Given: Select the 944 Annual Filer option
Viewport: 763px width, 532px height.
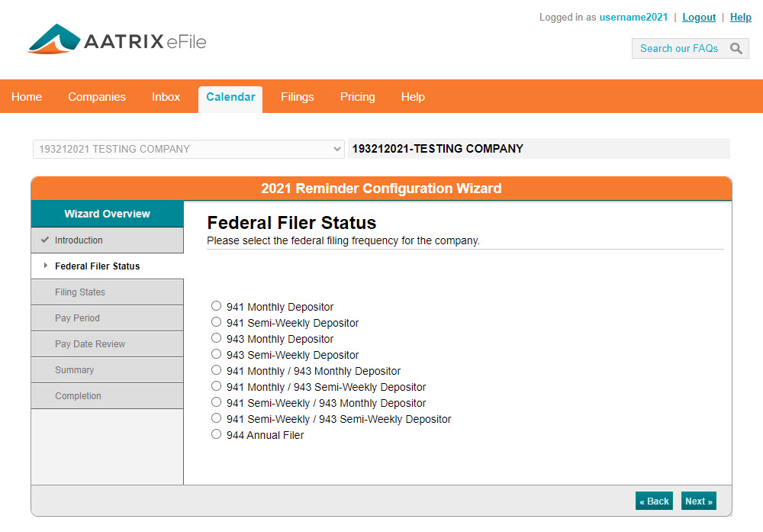Looking at the screenshot, I should pyautogui.click(x=217, y=434).
